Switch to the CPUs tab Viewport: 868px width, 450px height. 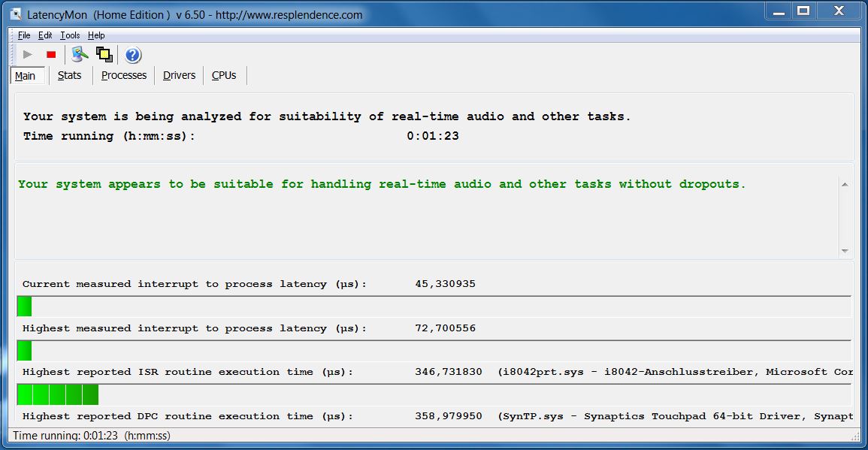pos(224,75)
